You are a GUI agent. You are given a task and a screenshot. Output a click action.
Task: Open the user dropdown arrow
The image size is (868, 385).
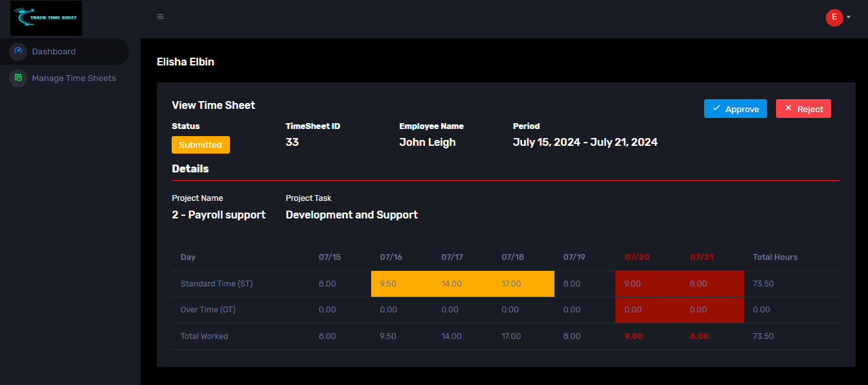pyautogui.click(x=849, y=17)
